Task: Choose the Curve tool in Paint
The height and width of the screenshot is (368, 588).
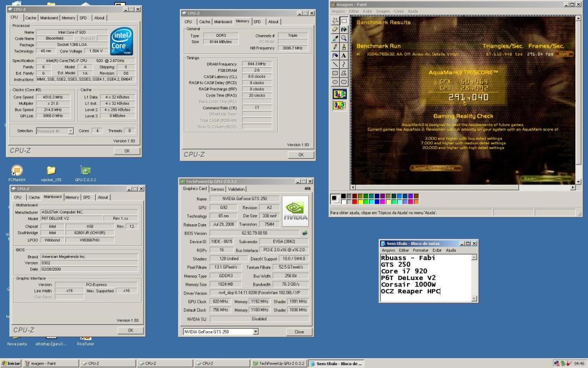Action: coord(343,64)
